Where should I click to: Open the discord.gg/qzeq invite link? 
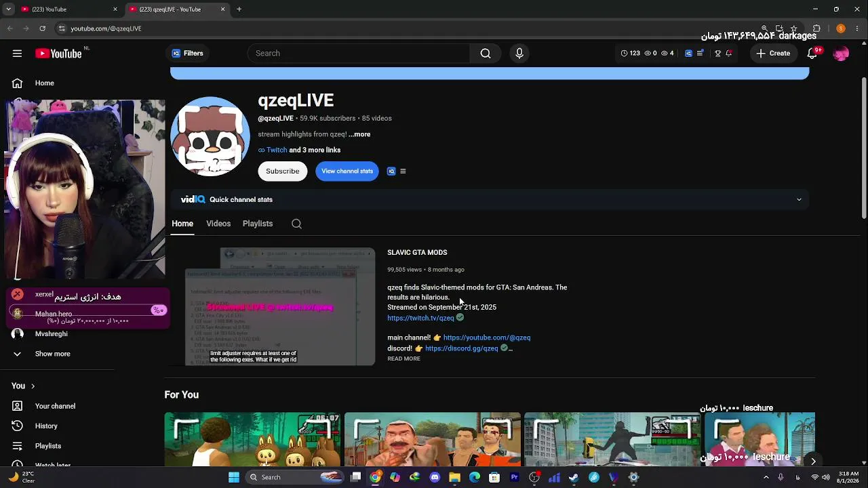tap(461, 348)
